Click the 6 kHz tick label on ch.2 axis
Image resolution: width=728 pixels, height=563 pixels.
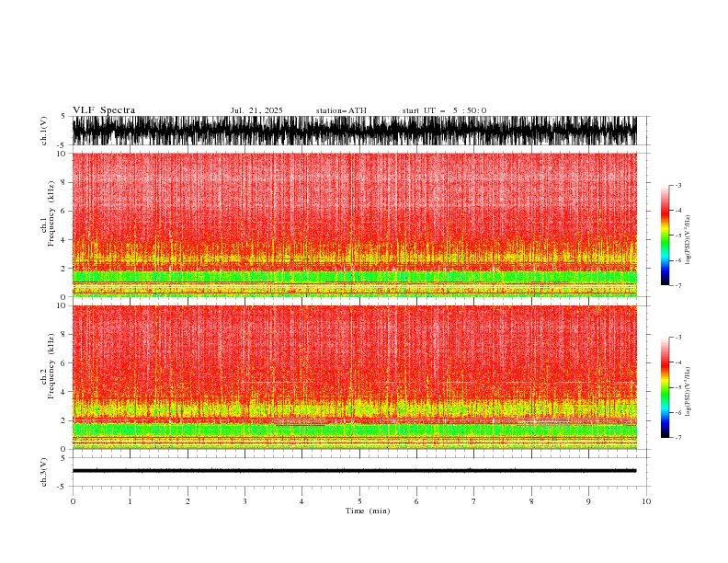pyautogui.click(x=64, y=363)
